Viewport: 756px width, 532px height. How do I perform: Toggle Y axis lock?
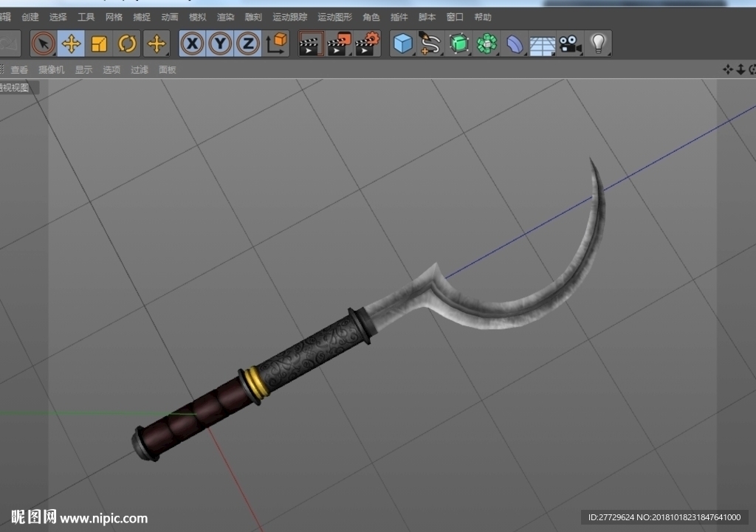220,44
